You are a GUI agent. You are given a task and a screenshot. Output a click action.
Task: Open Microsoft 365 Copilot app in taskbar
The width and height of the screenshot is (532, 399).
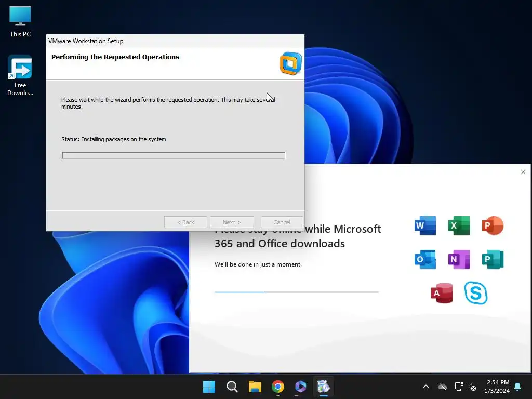301,387
